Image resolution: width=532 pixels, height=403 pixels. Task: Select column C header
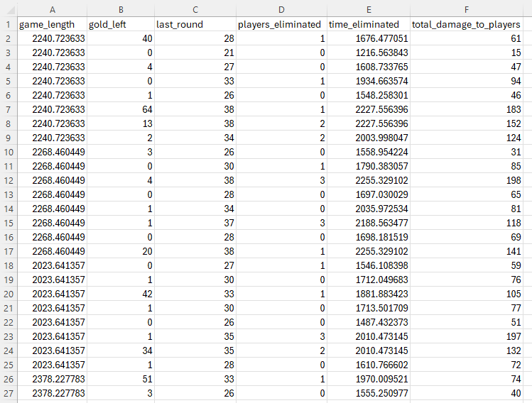click(195, 10)
